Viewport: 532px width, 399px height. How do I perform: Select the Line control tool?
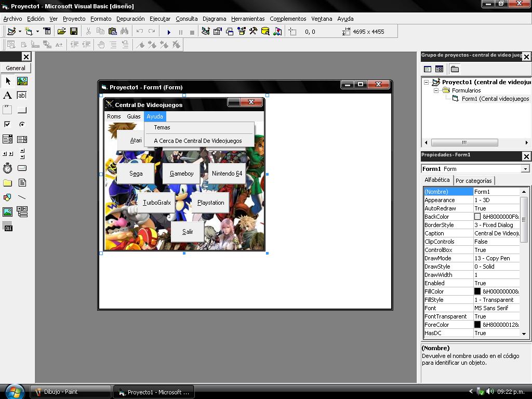22,197
